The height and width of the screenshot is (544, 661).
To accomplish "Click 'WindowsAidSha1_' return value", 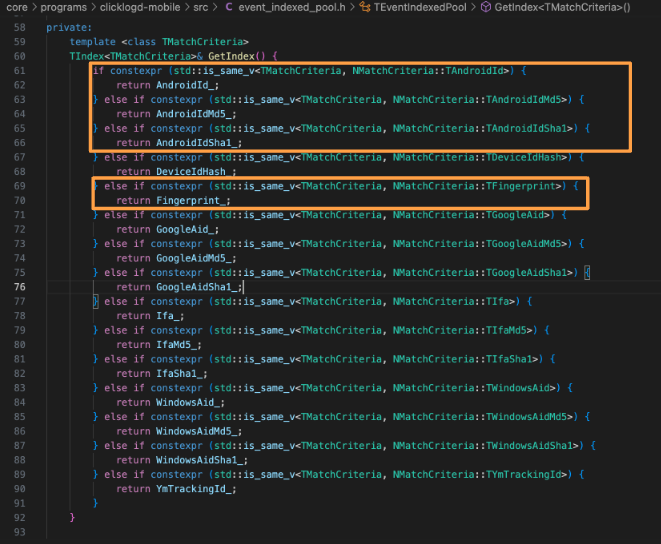I will tap(200, 460).
